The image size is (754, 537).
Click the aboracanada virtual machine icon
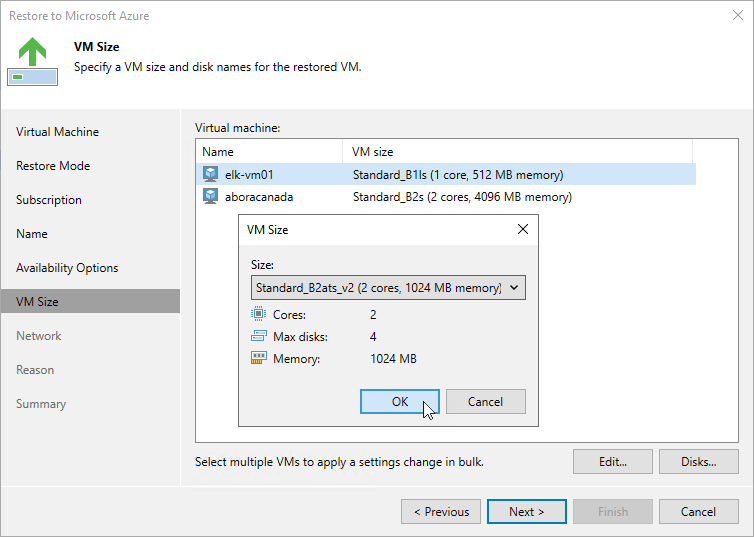coord(210,196)
